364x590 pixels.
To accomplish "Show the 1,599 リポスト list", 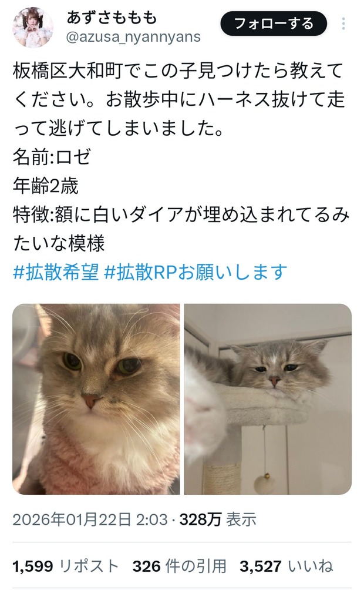I will click(65, 566).
